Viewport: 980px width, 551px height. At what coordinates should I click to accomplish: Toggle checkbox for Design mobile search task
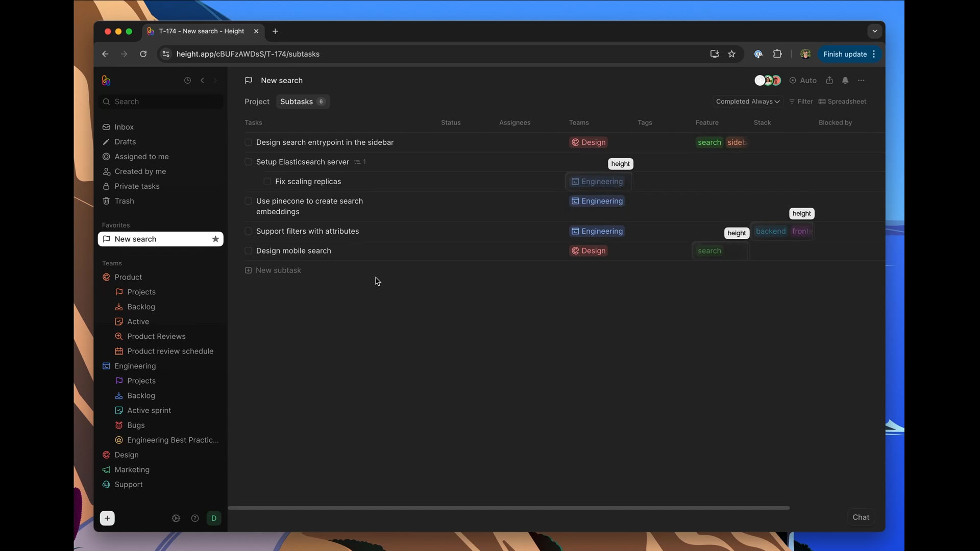click(249, 251)
